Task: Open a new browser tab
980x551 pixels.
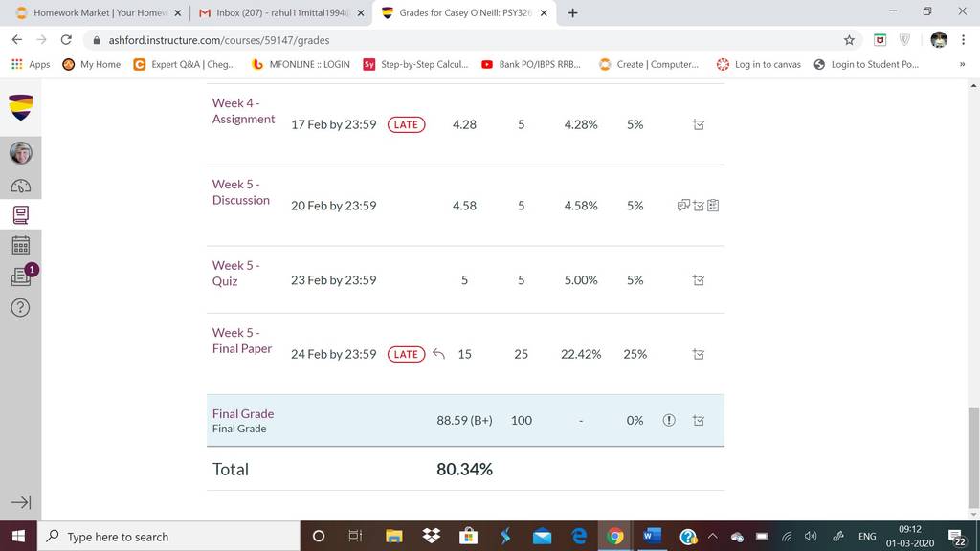Action: (572, 12)
